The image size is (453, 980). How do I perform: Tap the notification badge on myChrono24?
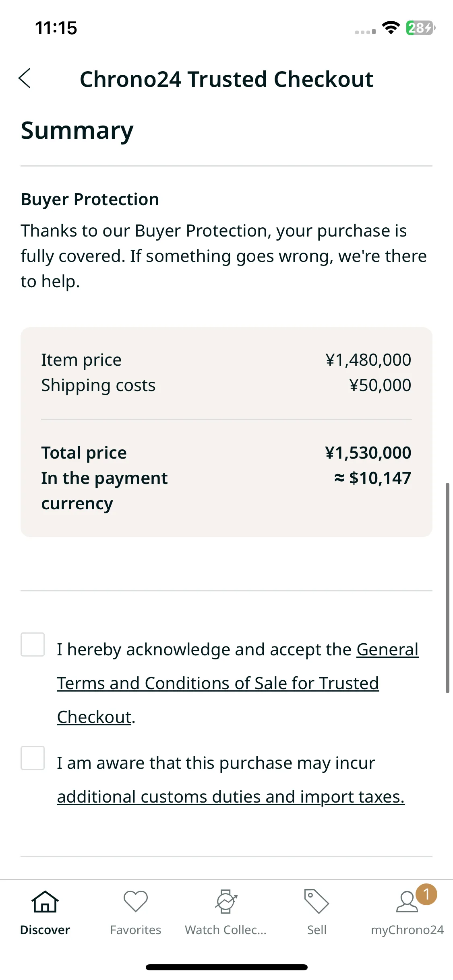tap(426, 894)
